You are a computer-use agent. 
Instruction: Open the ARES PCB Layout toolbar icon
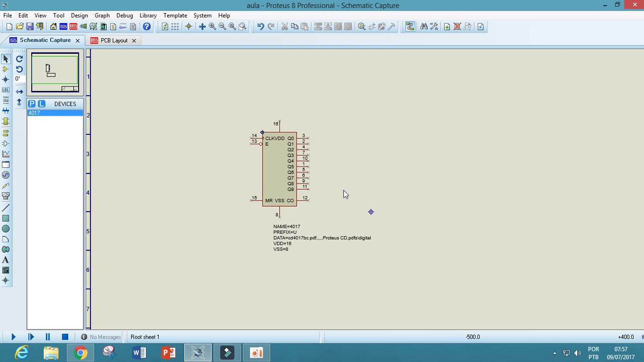73,27
